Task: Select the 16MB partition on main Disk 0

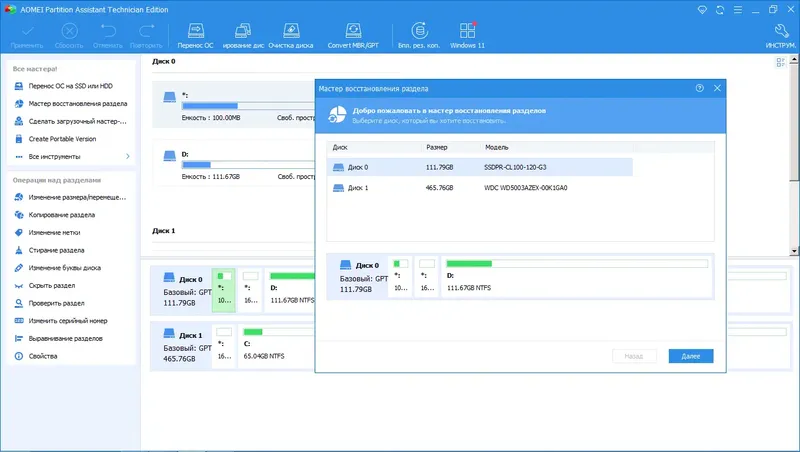Action: point(250,290)
